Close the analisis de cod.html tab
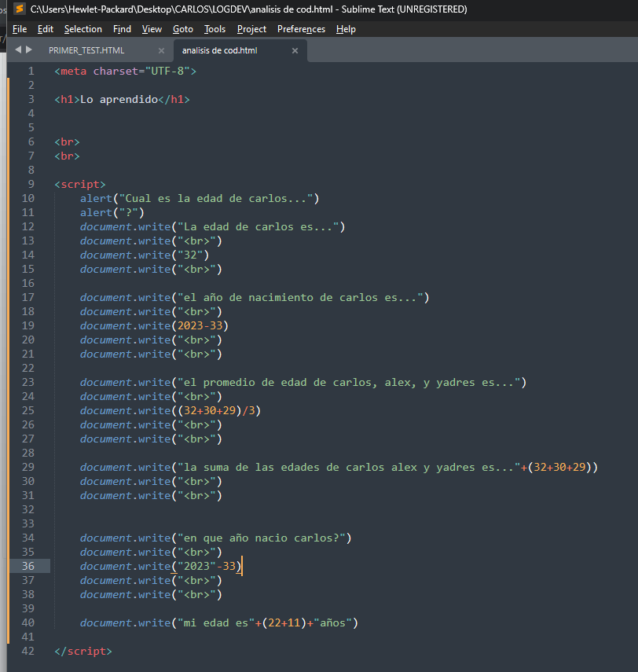 [295, 50]
